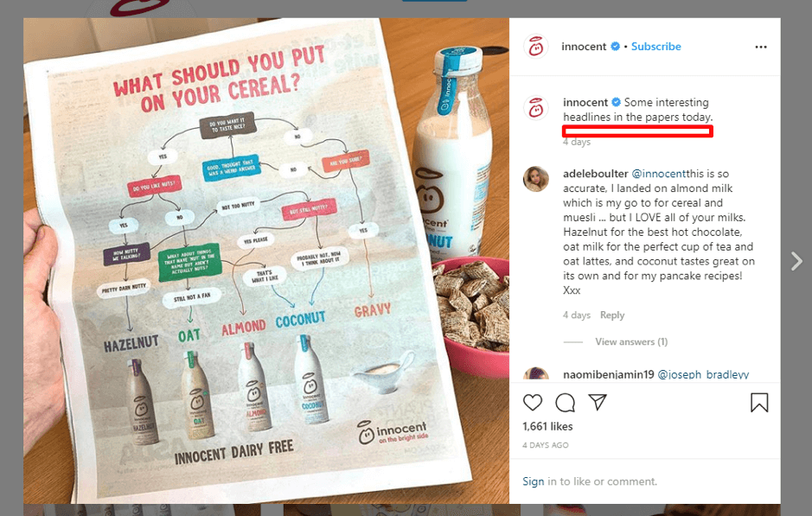Click the cereal flowchart post image
This screenshot has height=516, width=812.
click(x=266, y=261)
